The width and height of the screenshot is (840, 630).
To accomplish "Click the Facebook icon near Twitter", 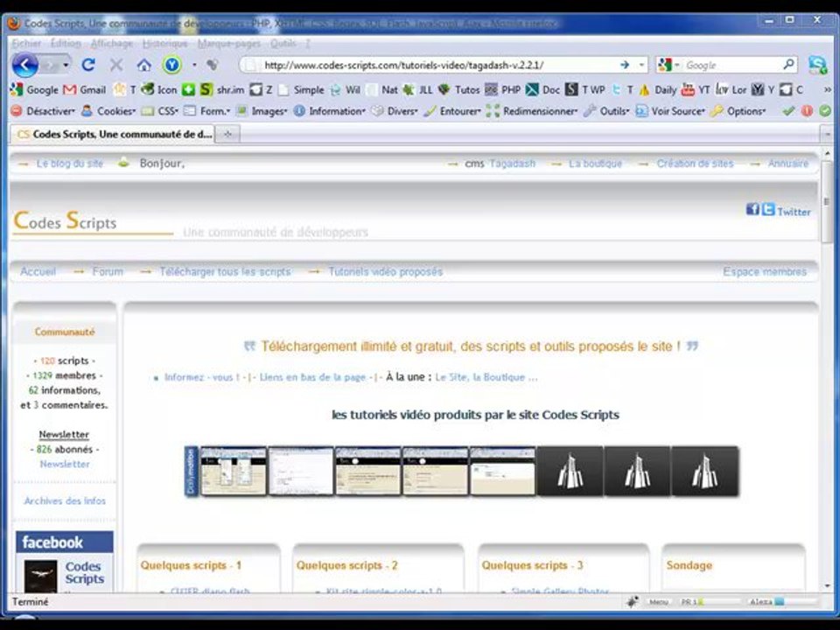I will coord(752,209).
